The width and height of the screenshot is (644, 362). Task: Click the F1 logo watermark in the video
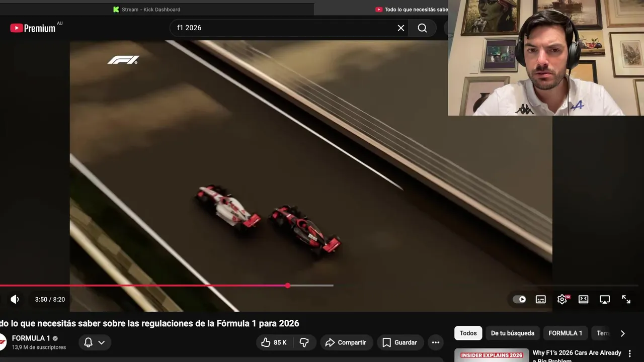coord(123,60)
